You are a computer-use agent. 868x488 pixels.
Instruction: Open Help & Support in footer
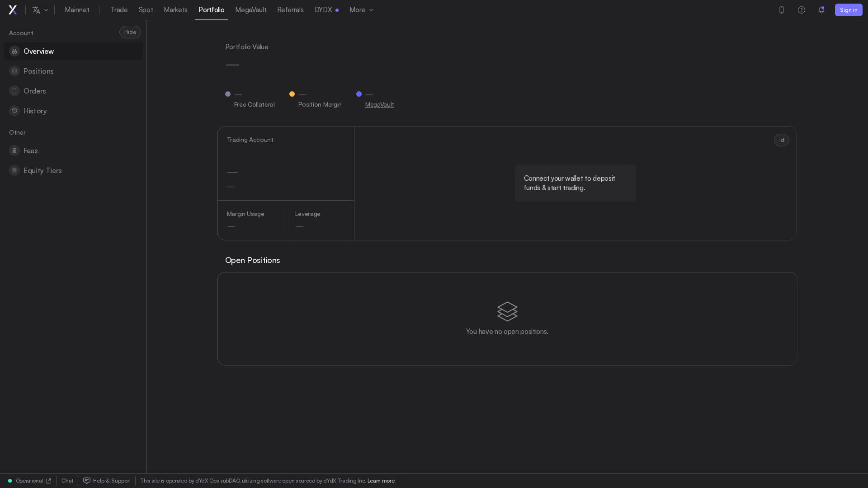[x=107, y=481]
